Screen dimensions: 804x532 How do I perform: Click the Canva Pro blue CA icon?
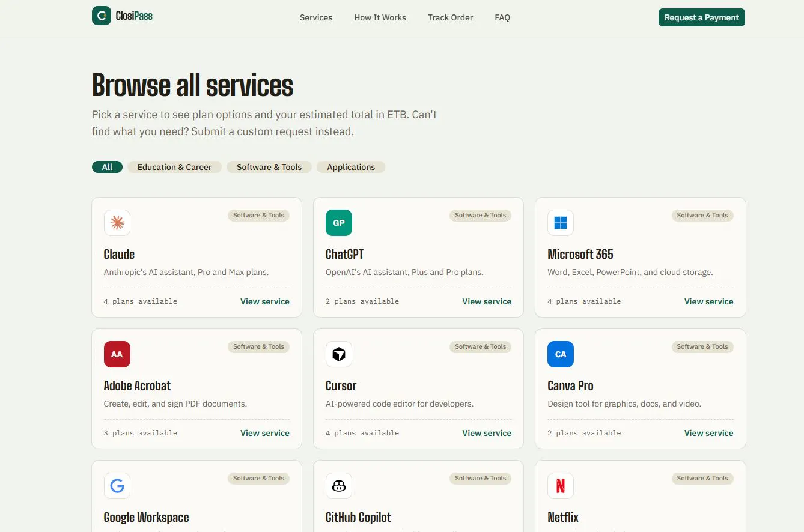point(561,354)
